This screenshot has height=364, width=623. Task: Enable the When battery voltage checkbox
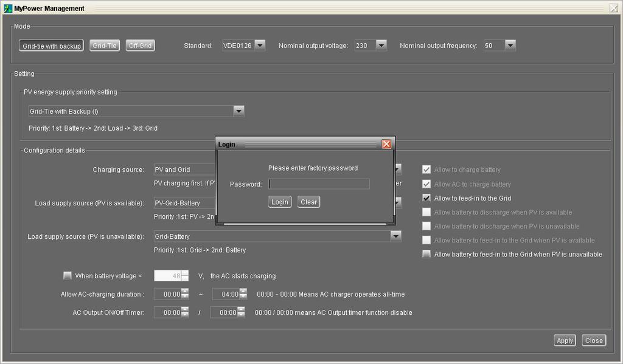pos(67,275)
